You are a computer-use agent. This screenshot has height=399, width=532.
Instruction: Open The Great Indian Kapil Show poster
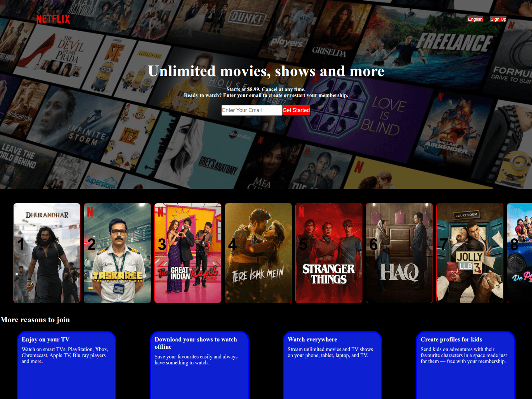pyautogui.click(x=188, y=253)
